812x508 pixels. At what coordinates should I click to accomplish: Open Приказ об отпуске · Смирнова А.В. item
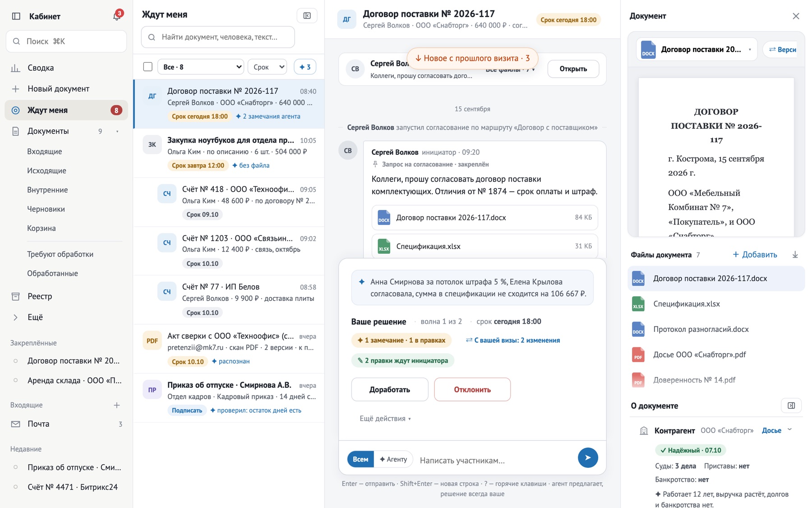coord(229,398)
